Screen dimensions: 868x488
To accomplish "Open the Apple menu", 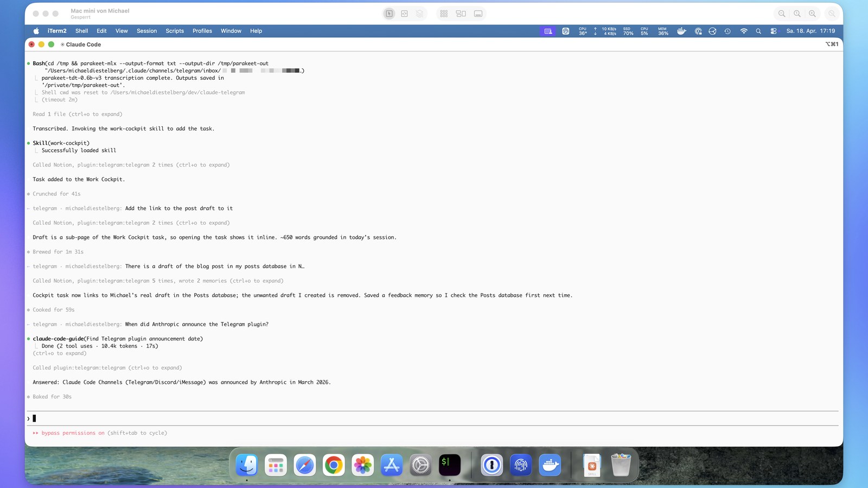I will click(36, 31).
